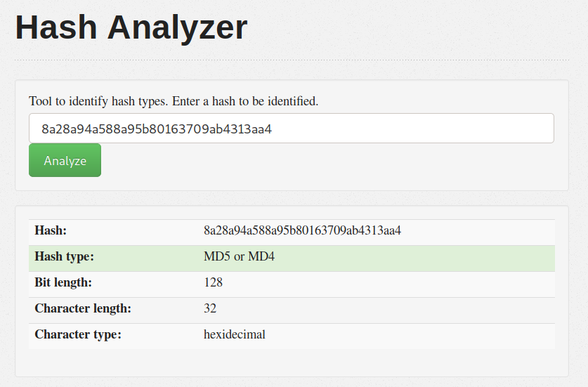
Task: Click the "Character type:" row label
Action: pyautogui.click(x=78, y=334)
